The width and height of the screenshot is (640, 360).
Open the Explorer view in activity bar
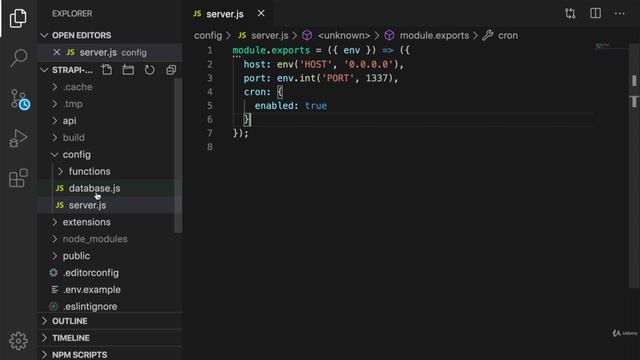(x=18, y=18)
